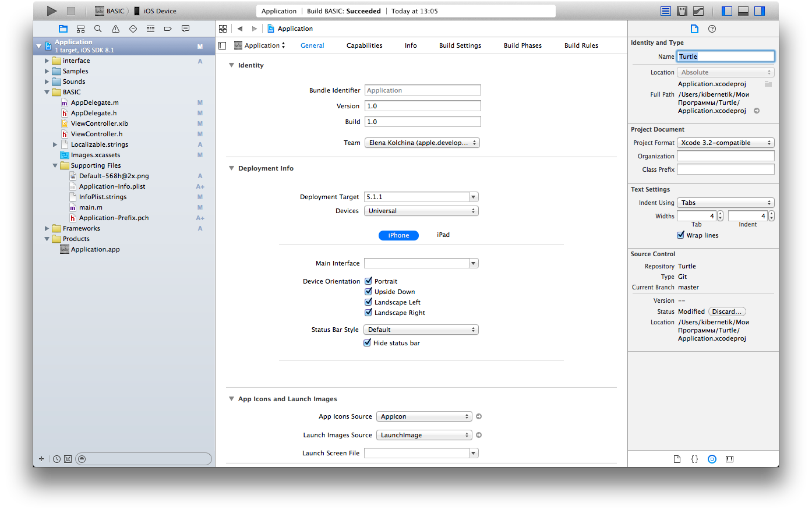812x513 pixels.
Task: Switch to the Version editor
Action: coord(698,10)
